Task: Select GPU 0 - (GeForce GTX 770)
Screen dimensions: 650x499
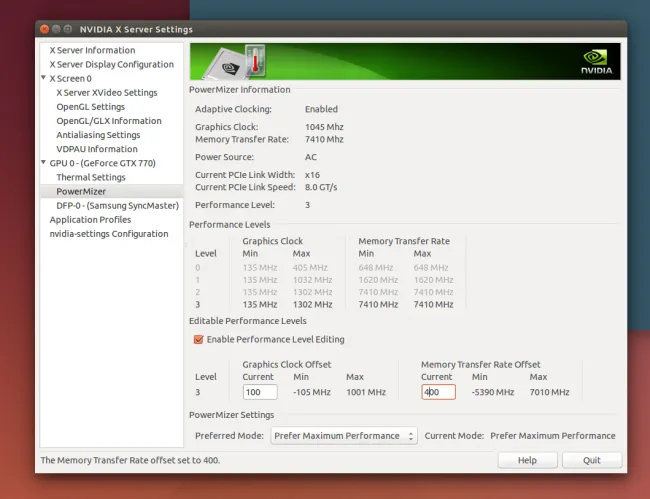Action: click(x=102, y=163)
